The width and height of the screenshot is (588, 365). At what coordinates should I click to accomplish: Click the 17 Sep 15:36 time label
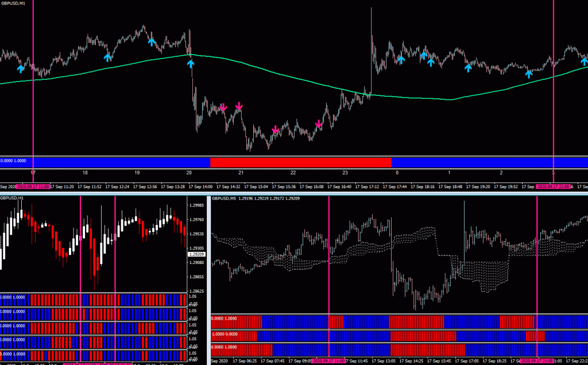click(x=284, y=187)
